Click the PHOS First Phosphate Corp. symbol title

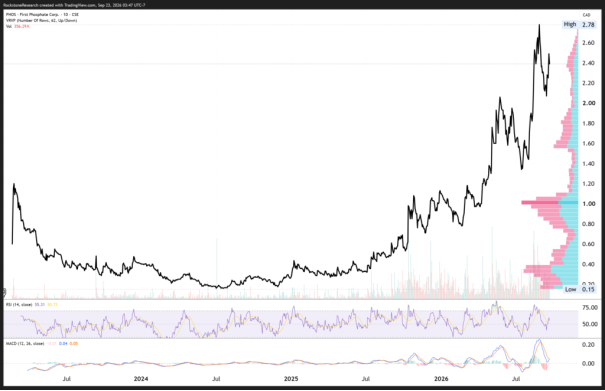(x=42, y=15)
